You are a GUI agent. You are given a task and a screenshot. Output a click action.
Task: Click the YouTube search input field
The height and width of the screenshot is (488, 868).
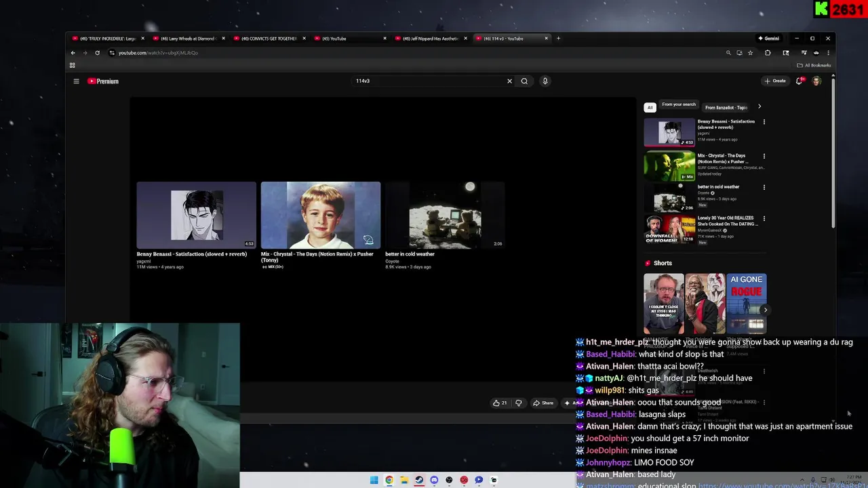431,81
